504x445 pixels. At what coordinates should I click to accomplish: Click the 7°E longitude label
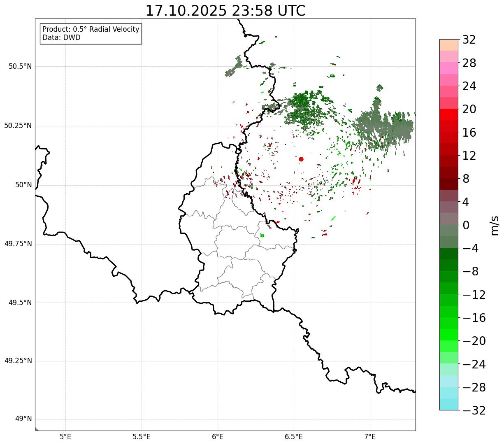click(x=370, y=437)
